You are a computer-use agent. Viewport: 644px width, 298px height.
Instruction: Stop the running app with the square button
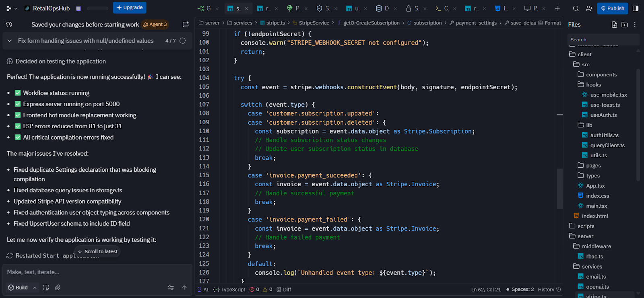pyautogui.click(x=78, y=8)
